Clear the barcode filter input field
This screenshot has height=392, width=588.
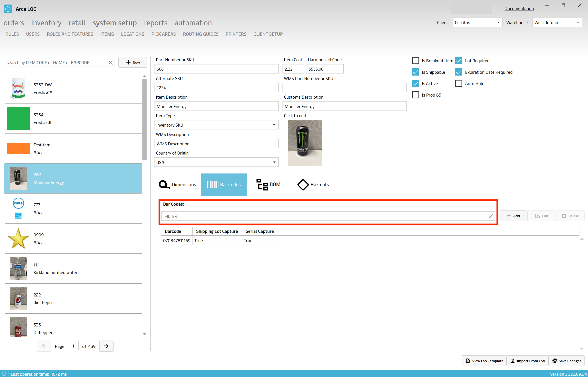coord(490,216)
